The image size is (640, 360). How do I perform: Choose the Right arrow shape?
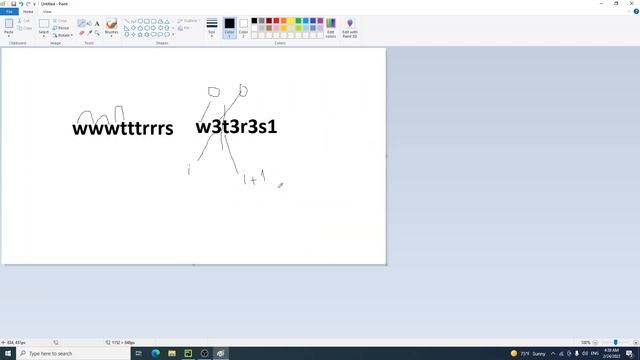(x=153, y=28)
